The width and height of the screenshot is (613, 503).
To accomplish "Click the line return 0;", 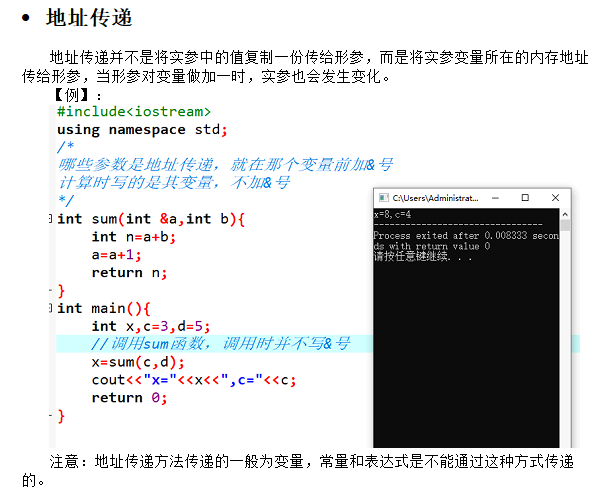I will point(129,398).
